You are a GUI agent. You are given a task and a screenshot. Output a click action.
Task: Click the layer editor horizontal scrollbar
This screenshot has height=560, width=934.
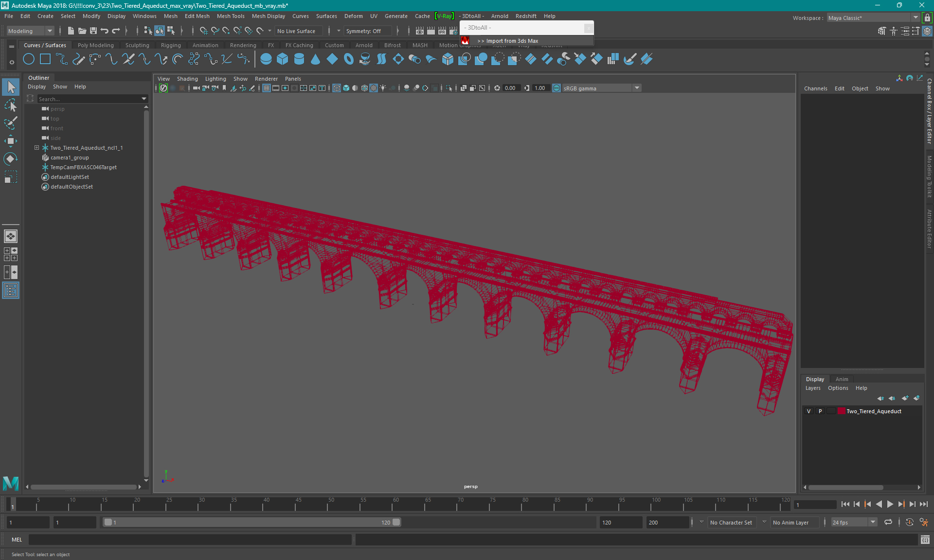coord(845,487)
